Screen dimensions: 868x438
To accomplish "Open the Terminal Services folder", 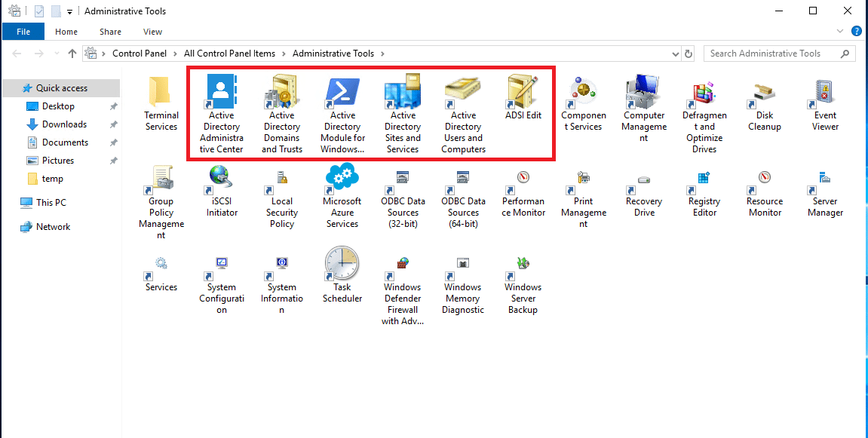I will 161,104.
